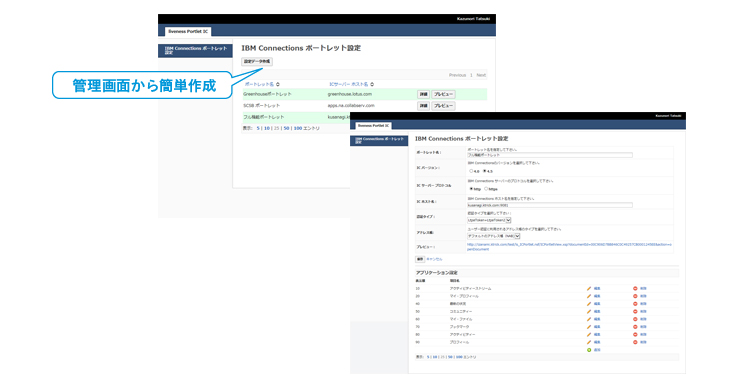This screenshot has height=391, width=751.
Task: Select IC version 4.5 radio button
Action: click(484, 171)
